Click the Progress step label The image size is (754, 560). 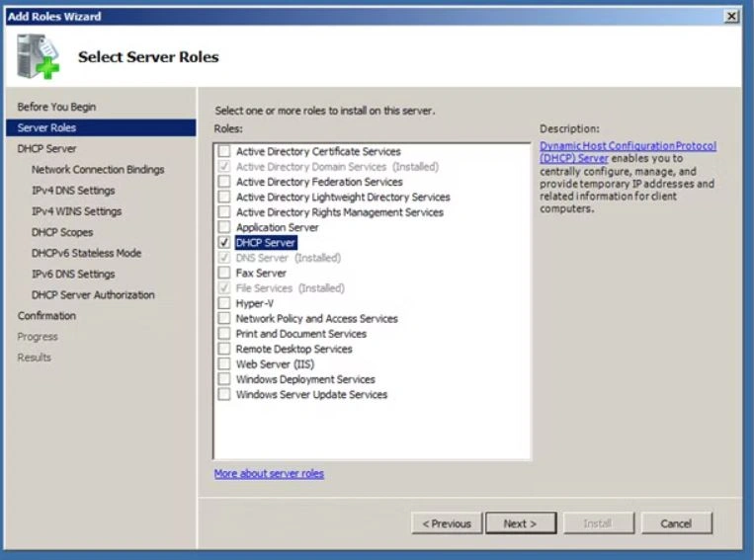[38, 337]
